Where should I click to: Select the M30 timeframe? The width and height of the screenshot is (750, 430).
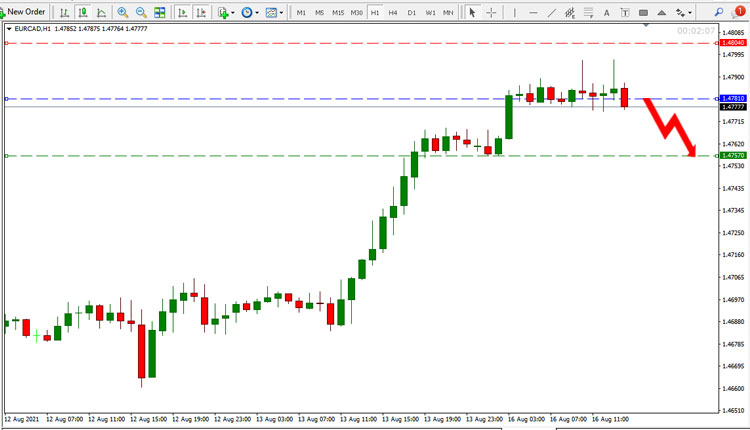coord(356,13)
